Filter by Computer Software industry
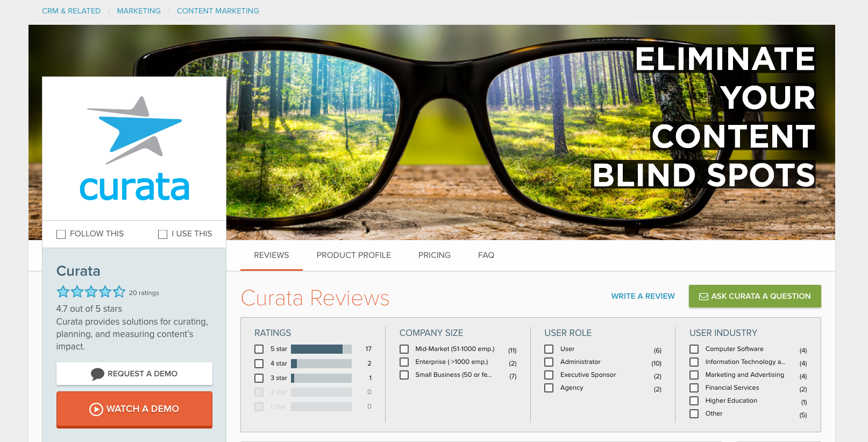This screenshot has width=868, height=442. coord(694,349)
